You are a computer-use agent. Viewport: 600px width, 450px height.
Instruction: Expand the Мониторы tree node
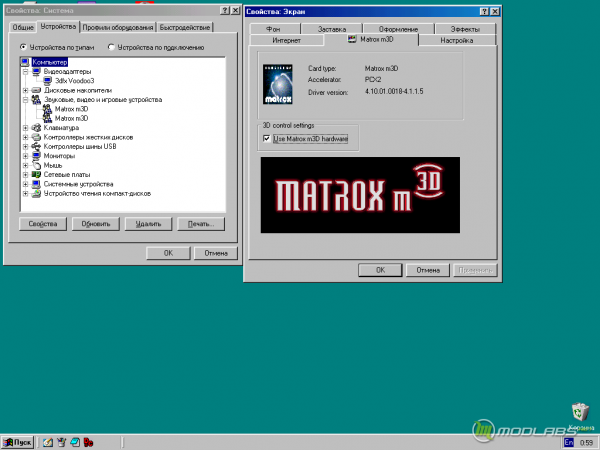pos(25,156)
